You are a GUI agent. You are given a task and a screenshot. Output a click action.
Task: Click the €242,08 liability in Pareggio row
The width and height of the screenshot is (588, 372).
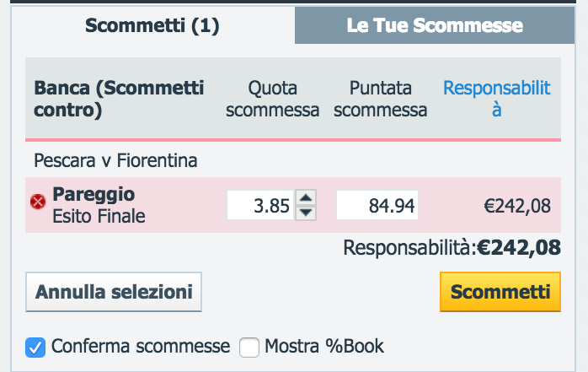tap(517, 206)
